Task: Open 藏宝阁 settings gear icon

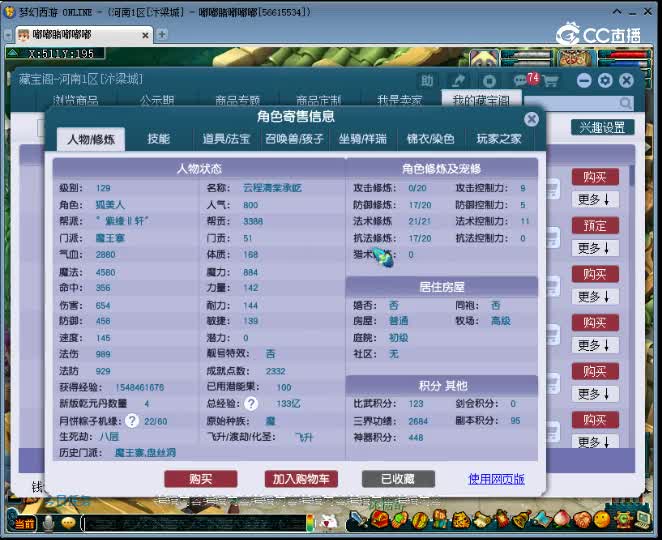Action: click(605, 80)
